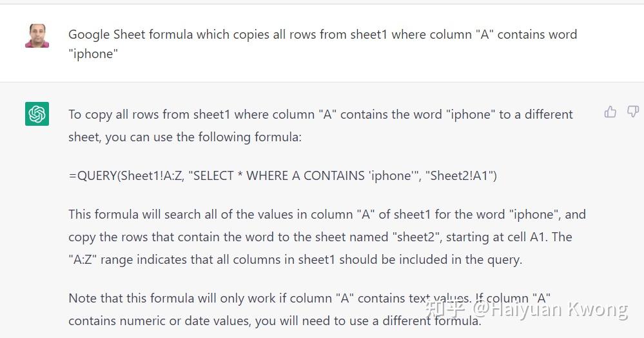Click the user's profile avatar photo
Viewport: 644px width, 338px height.
[x=37, y=36]
